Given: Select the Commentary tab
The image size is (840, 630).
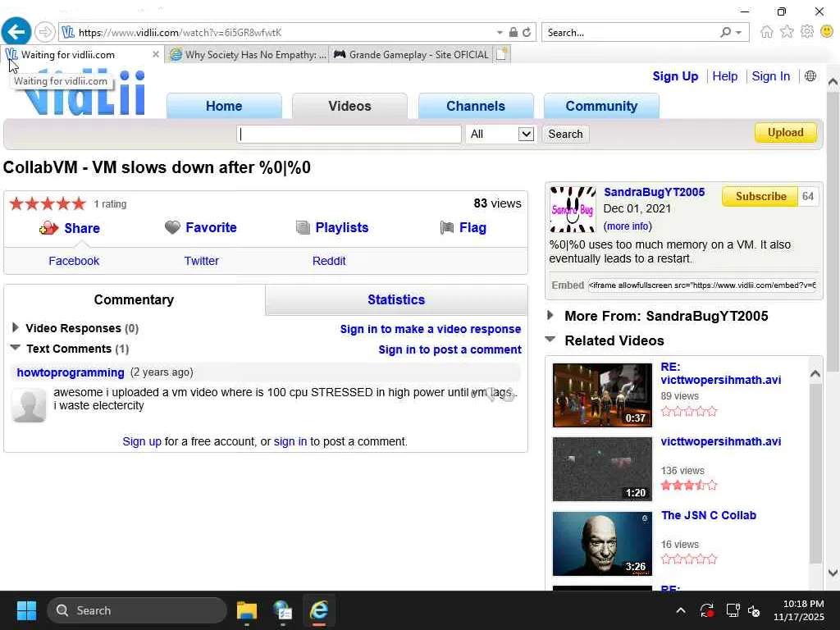Looking at the screenshot, I should [x=134, y=299].
